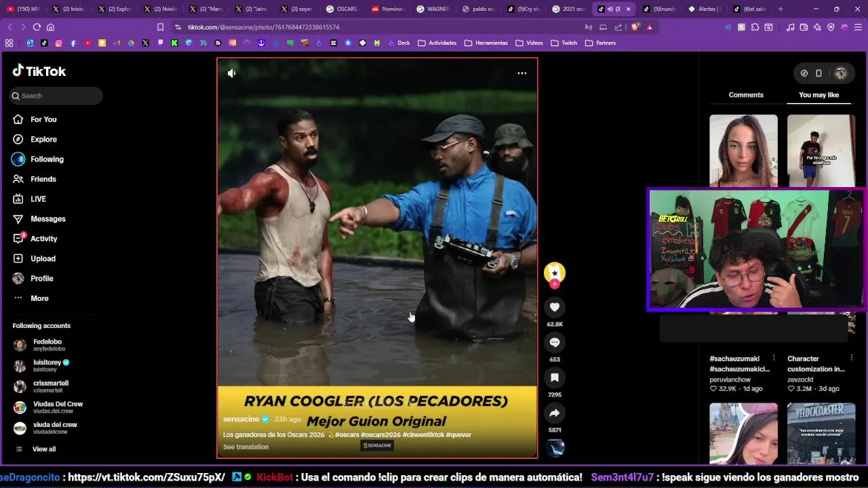Follow sensacine via the red plus badge
The height and width of the screenshot is (488, 868).
tap(555, 285)
